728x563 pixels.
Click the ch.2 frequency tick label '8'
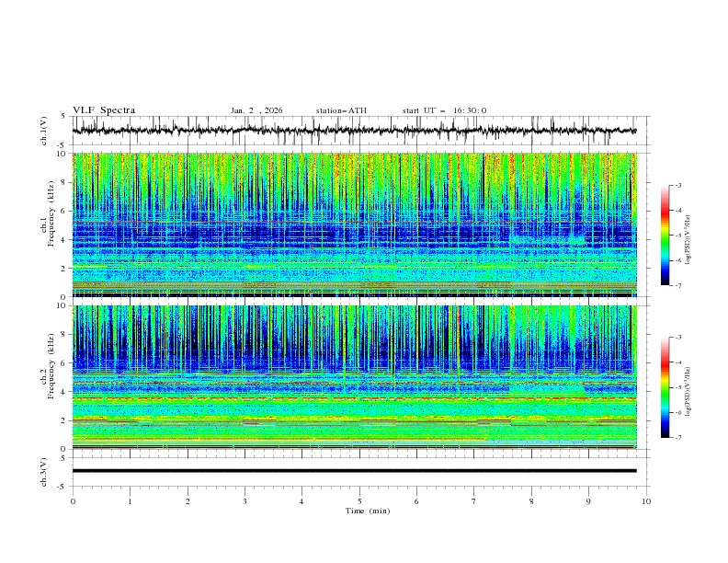click(65, 335)
